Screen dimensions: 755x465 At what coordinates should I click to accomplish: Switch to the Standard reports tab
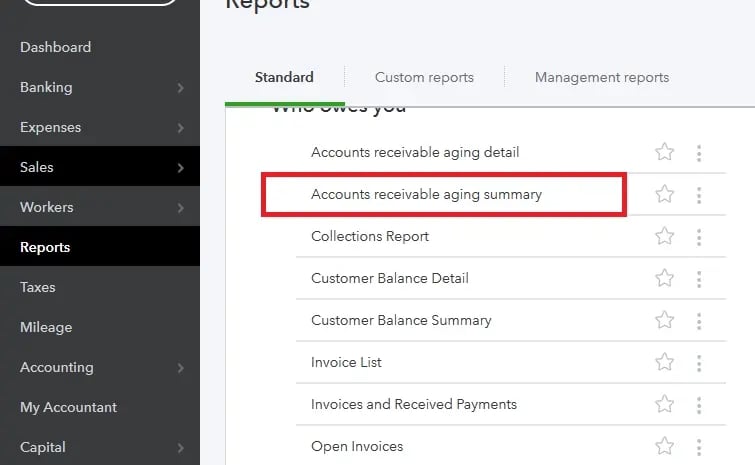(x=284, y=77)
